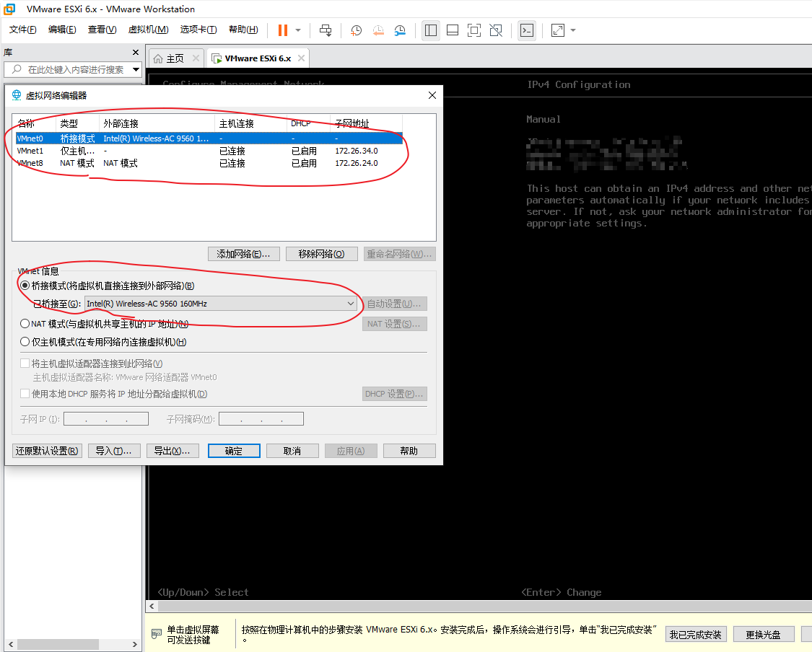This screenshot has height=652, width=812.
Task: Select the VMnet1 network row
Action: [x=209, y=151]
